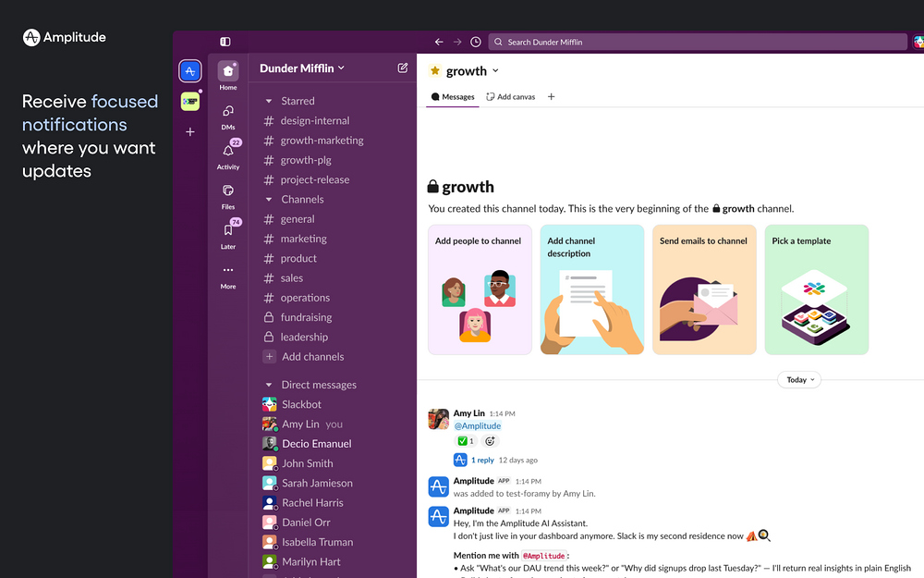The image size is (924, 578).
Task: Open history clock icon
Action: (x=476, y=42)
